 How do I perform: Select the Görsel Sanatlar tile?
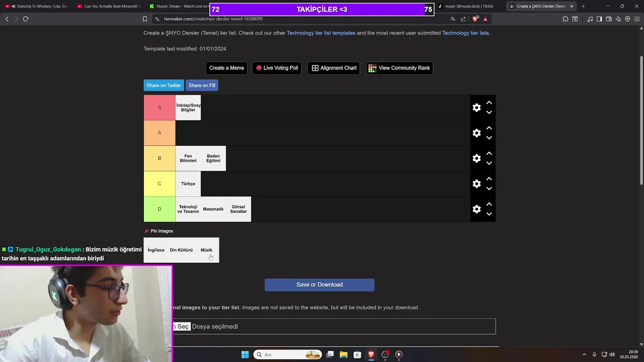point(238,209)
